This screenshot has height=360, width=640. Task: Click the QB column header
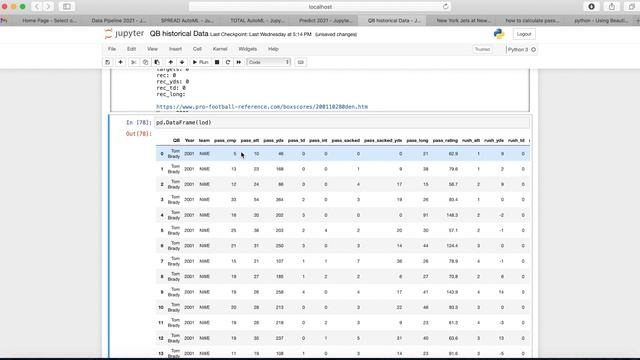(176, 140)
